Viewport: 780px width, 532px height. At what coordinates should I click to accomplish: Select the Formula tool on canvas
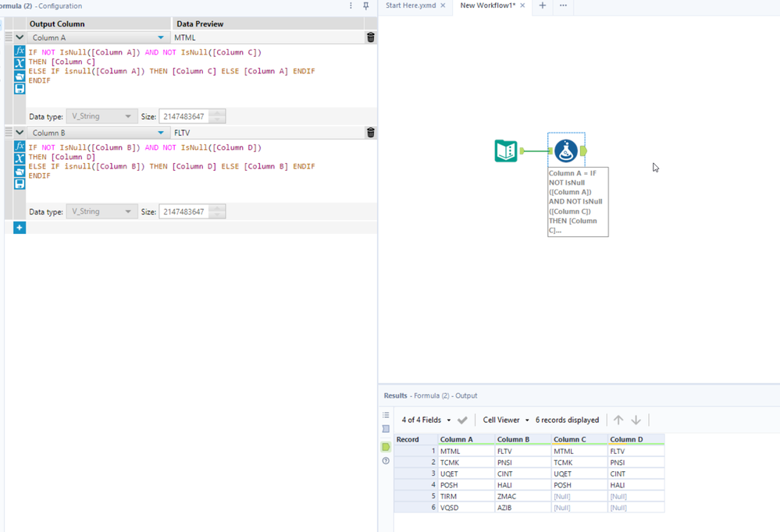[x=566, y=151]
